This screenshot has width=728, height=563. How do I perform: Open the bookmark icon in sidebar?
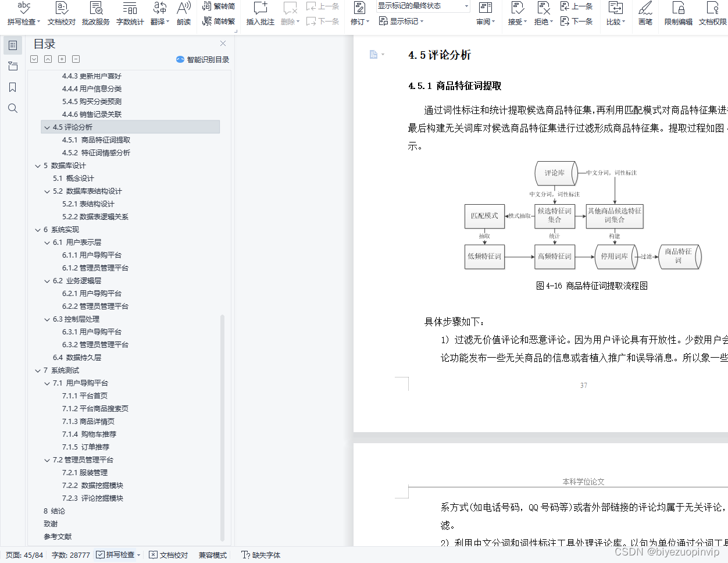tap(13, 87)
